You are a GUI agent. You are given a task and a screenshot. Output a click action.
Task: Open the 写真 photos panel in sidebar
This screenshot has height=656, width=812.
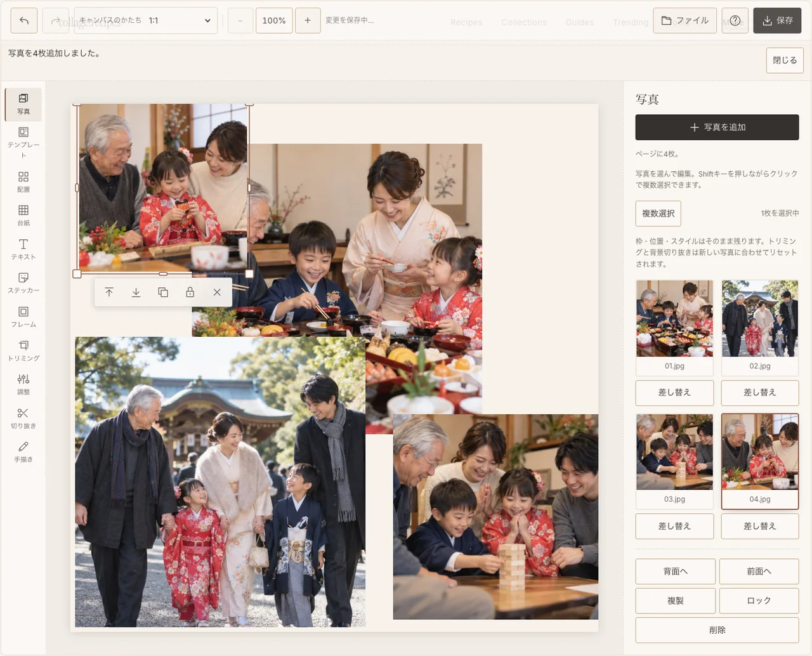click(x=23, y=104)
